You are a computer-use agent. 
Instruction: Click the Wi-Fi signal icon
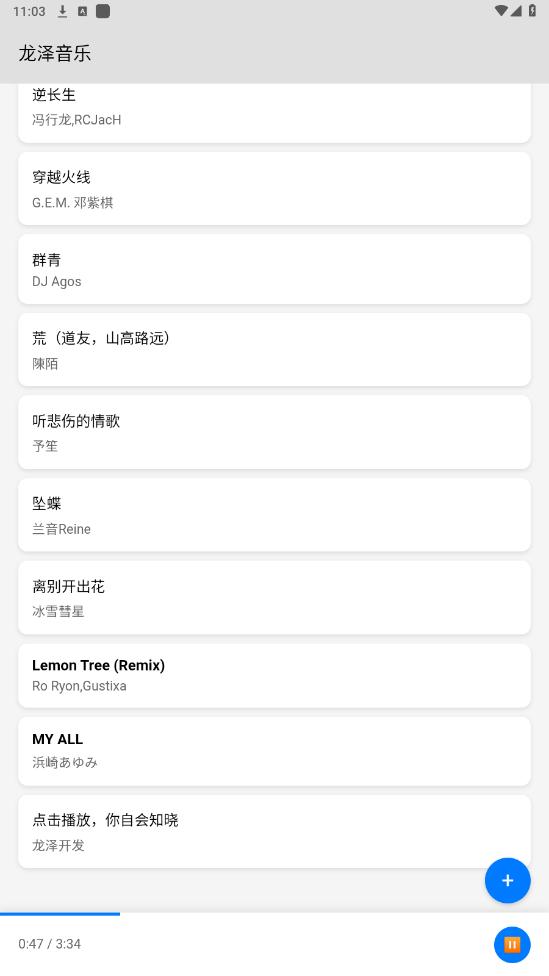pos(500,11)
